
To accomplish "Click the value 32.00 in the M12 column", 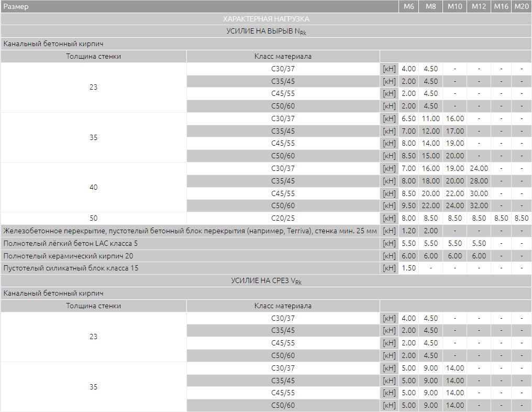I will pos(479,205).
